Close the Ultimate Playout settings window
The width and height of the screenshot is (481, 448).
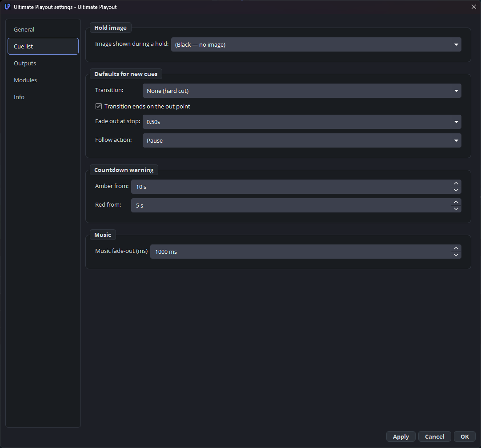click(473, 7)
